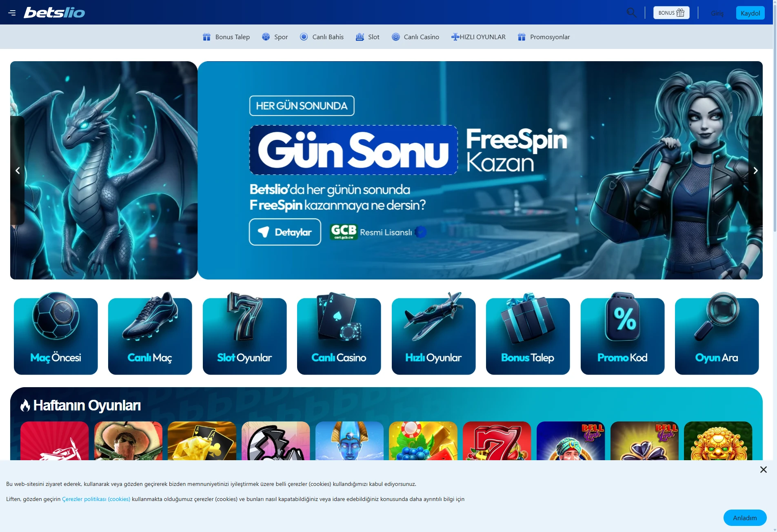Open the cowboy with guns game thumbnail
Screen dimensions: 777x532
tap(129, 441)
